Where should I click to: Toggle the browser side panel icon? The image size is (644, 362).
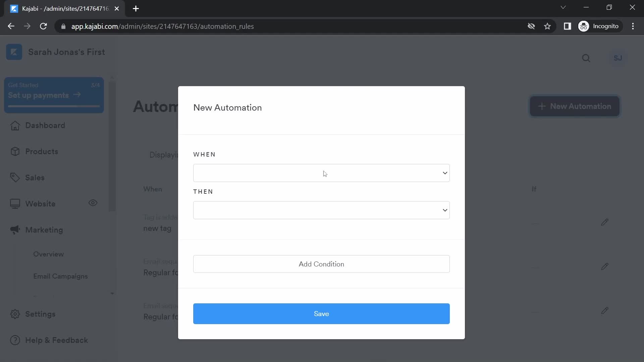(568, 26)
